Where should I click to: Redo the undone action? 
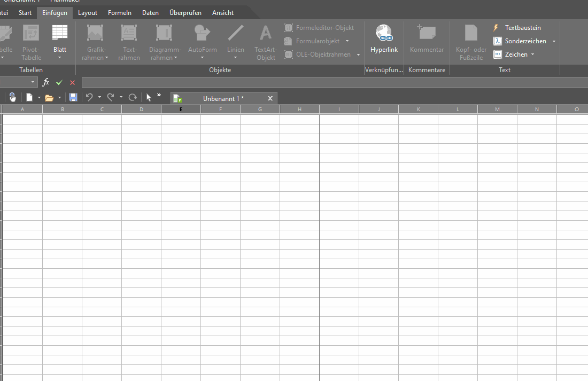(x=111, y=97)
